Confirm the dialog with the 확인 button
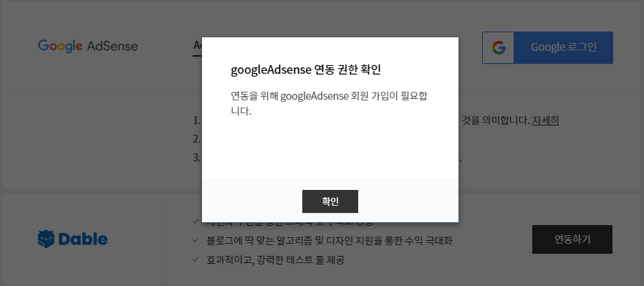644x286 pixels. (330, 201)
